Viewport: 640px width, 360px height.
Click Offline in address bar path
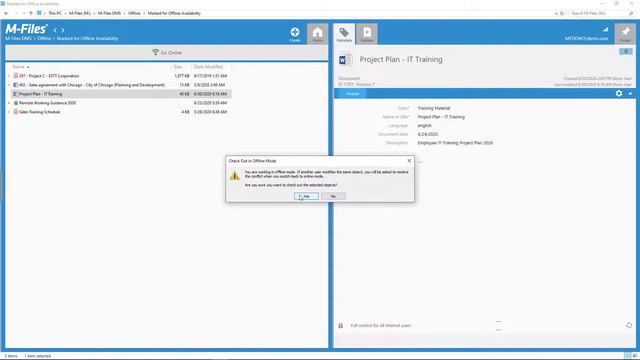134,13
